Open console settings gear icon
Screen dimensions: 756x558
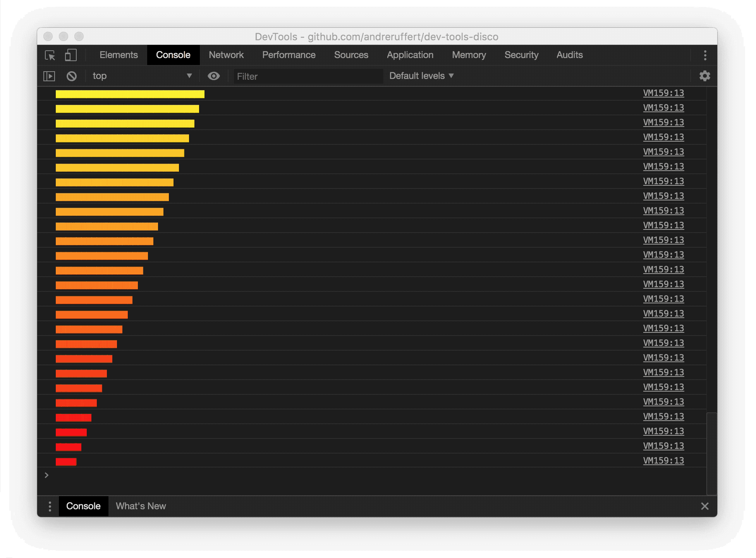point(704,76)
